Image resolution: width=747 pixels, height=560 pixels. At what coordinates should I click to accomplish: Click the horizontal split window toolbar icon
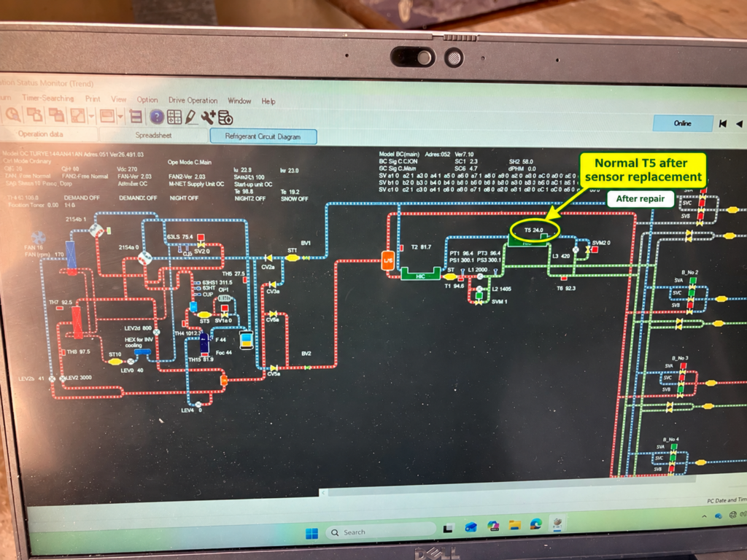click(136, 116)
